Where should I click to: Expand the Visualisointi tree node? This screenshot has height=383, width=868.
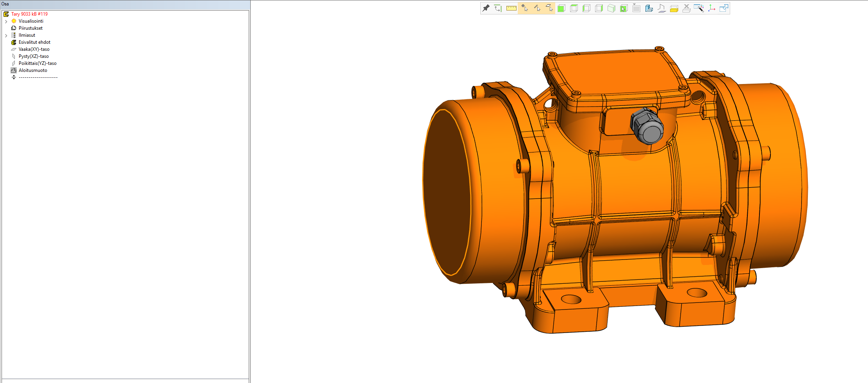tap(6, 21)
